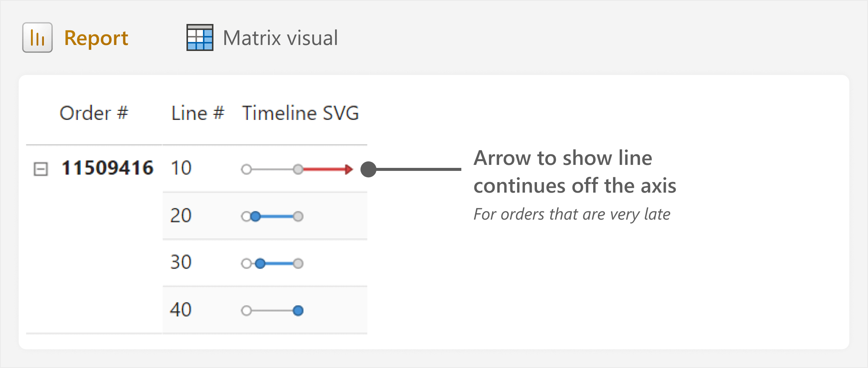Select the Report label
Viewport: 868px width, 368px height.
pos(96,38)
